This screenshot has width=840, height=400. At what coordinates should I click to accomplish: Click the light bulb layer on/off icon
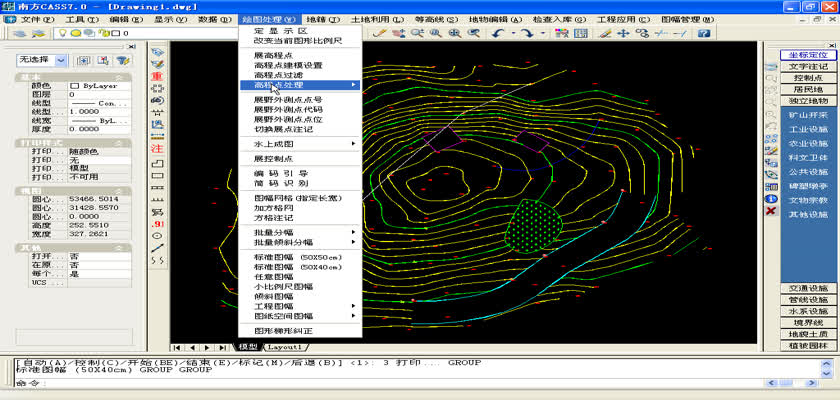[63, 33]
